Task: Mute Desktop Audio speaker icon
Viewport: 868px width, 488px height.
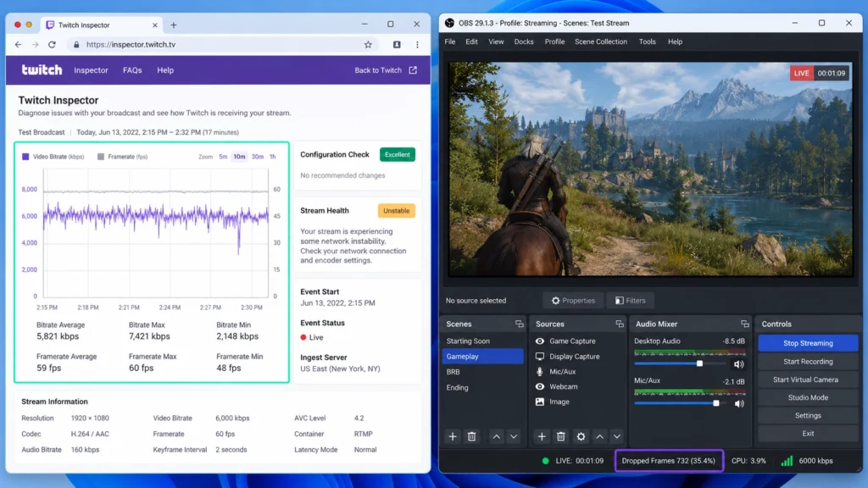Action: (738, 364)
